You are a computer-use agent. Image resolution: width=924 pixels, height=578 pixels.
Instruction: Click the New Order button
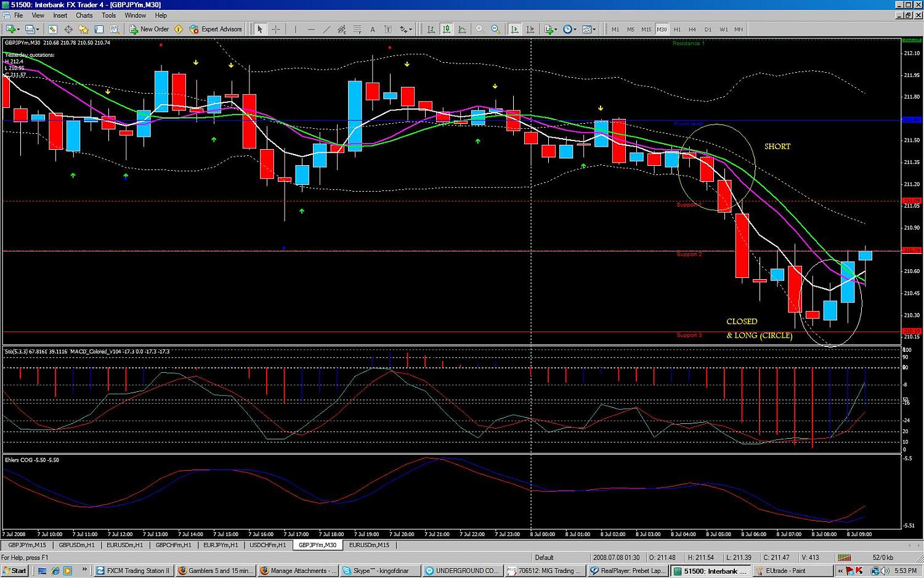[149, 29]
